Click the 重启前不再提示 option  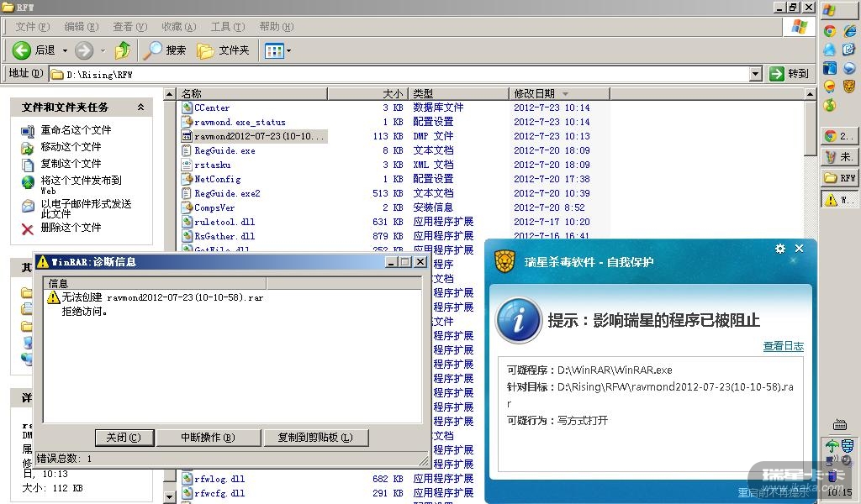(772, 493)
